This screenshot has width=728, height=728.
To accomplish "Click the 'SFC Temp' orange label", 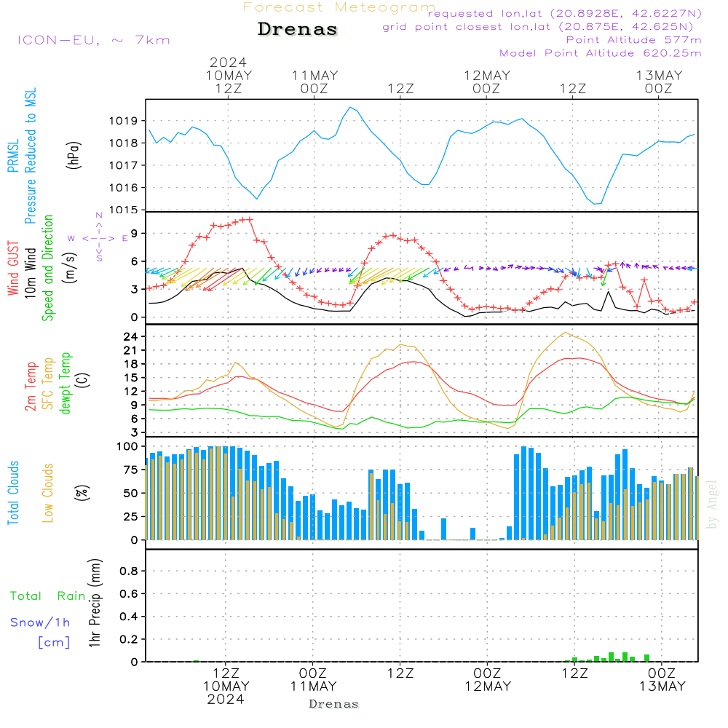I will point(48,384).
